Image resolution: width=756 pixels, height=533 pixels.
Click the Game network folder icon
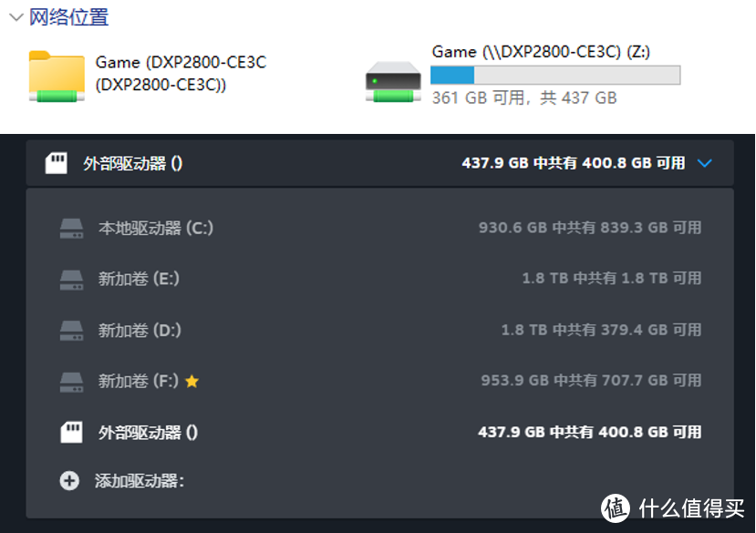coord(57,76)
